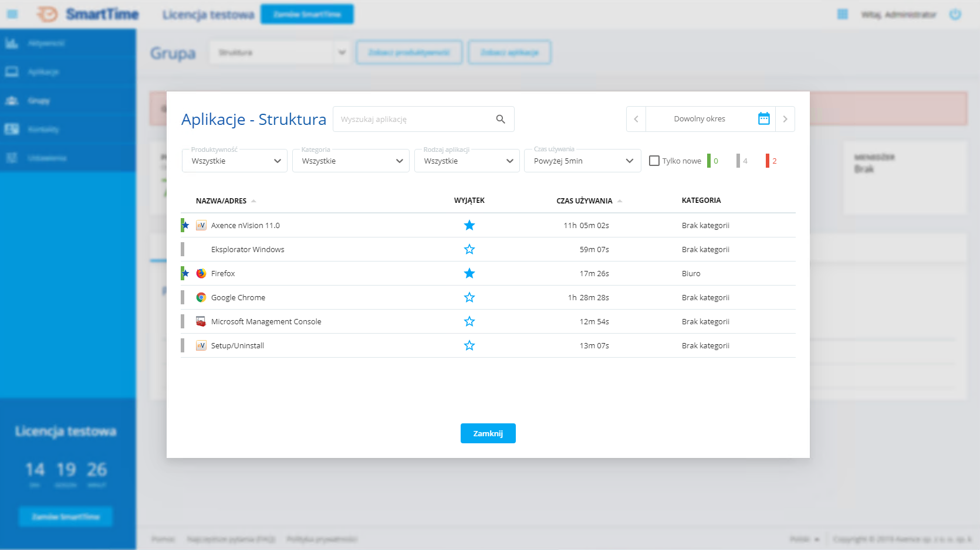The image size is (980, 550).
Task: Click the Zamknij button
Action: [x=488, y=433]
